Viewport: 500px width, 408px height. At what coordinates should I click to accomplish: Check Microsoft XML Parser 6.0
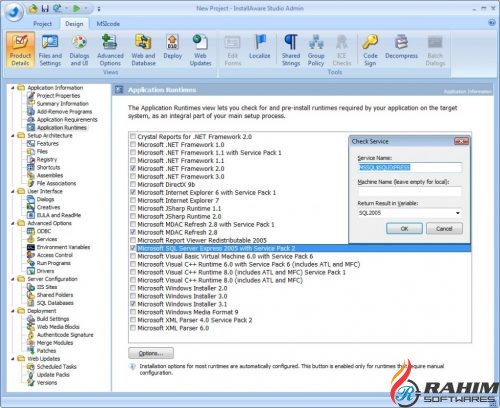tap(133, 328)
